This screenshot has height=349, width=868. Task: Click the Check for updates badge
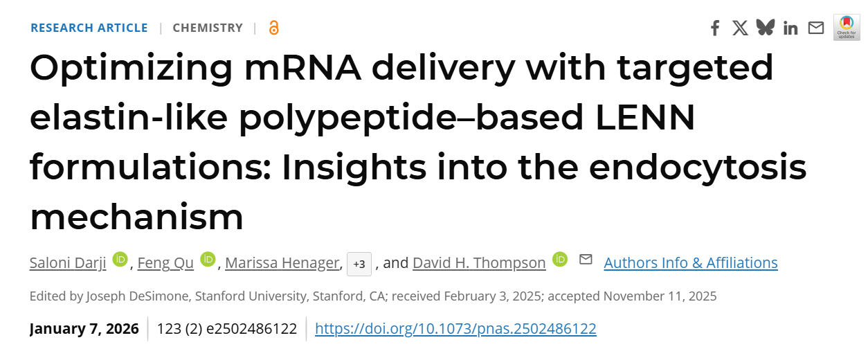847,27
